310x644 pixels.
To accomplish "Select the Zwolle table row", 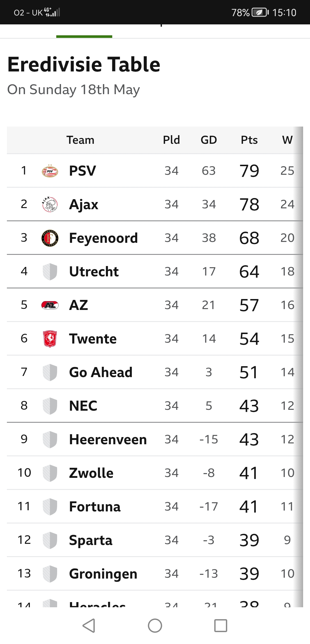I will click(x=155, y=473).
